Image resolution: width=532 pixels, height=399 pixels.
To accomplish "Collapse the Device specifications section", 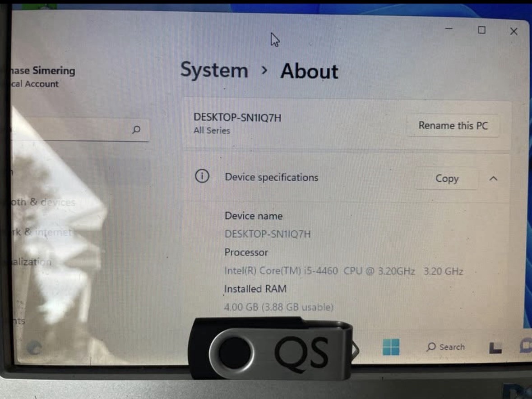I will (x=494, y=179).
